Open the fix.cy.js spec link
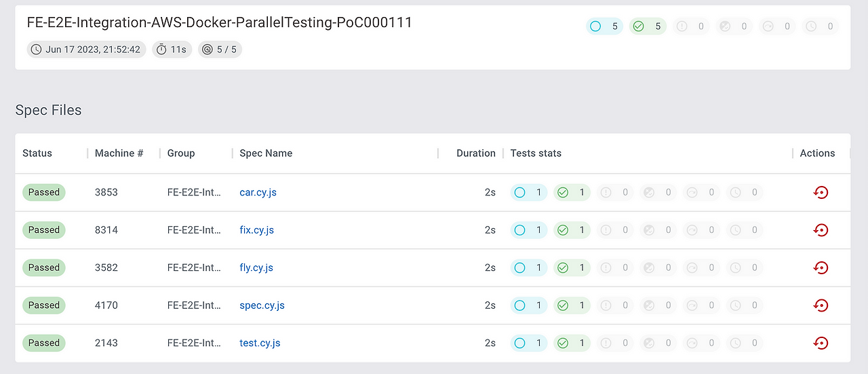Screen dimensions: 868x374 pos(256,230)
